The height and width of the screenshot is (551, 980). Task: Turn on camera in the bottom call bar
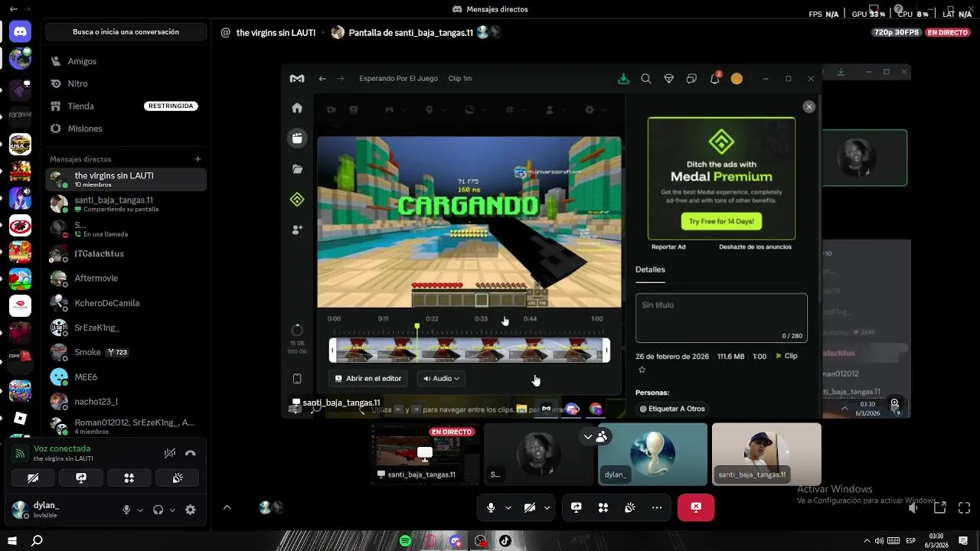point(530,507)
